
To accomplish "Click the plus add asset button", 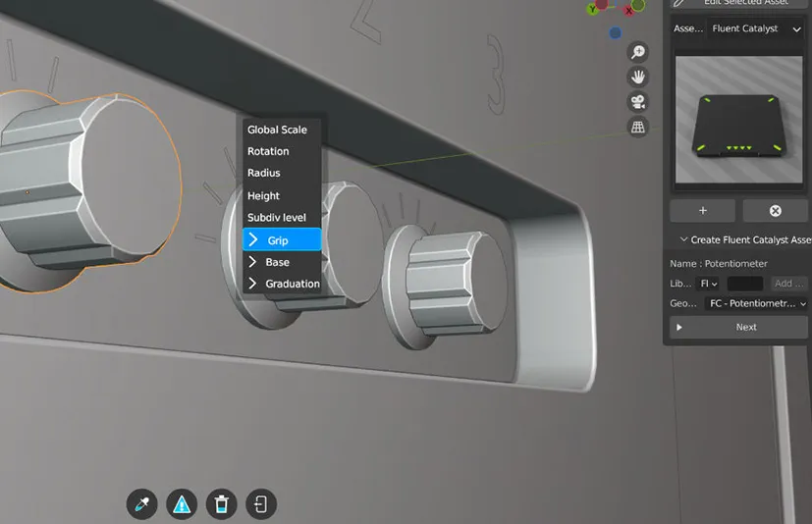I will click(x=703, y=210).
